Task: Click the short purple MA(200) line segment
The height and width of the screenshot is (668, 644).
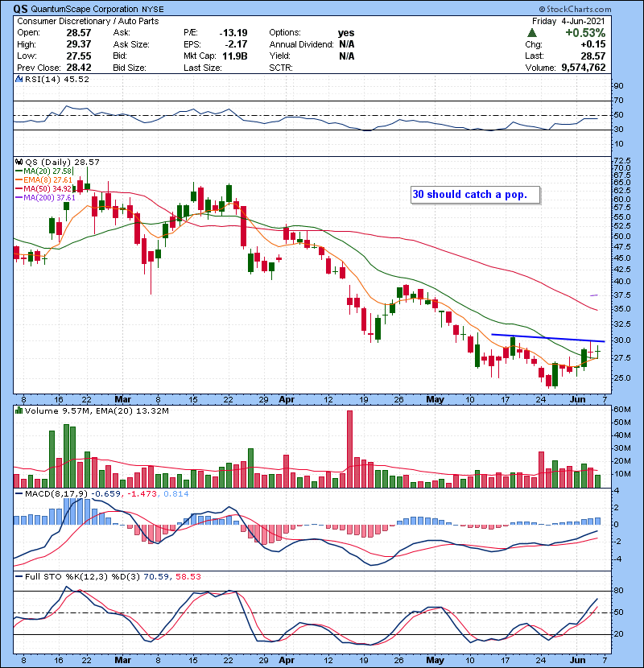Action: pos(594,295)
